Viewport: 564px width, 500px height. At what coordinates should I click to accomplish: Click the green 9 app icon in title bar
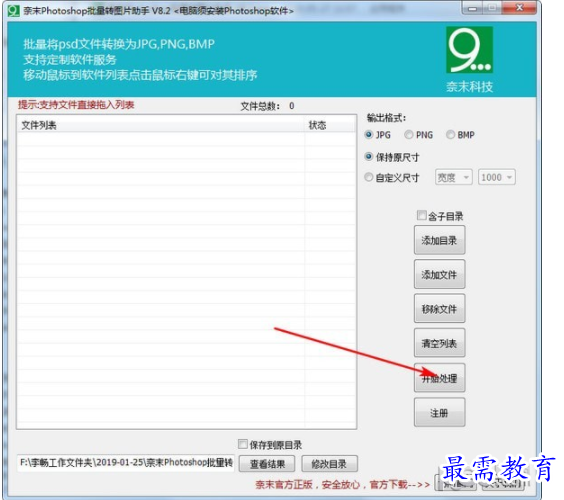point(13,10)
